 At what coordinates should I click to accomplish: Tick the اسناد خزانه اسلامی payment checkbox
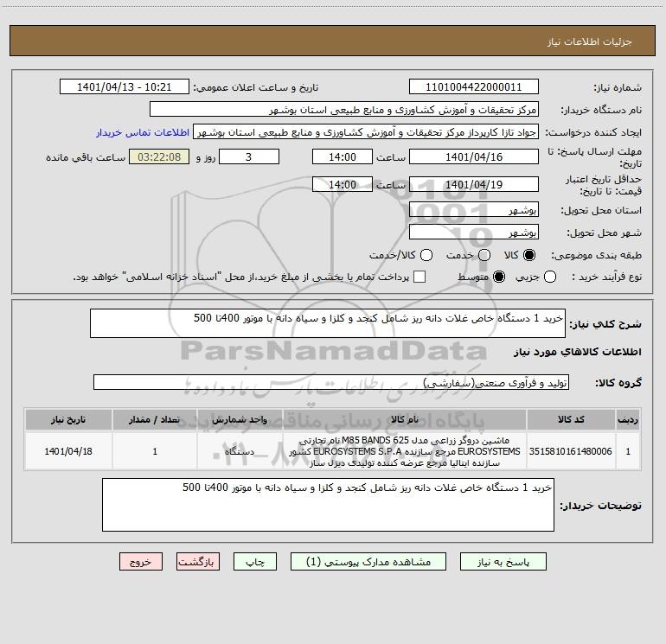click(419, 277)
